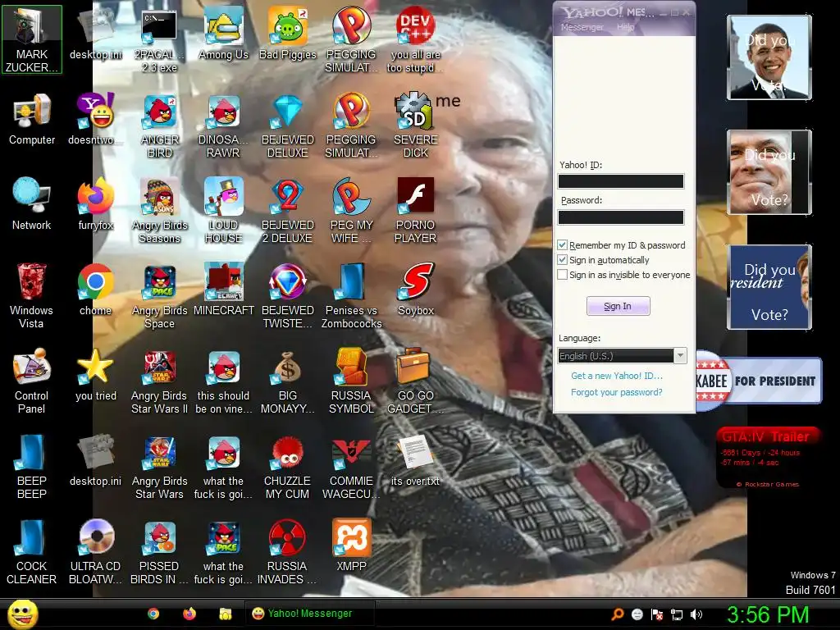
Task: Click the Sign In button
Action: coord(619,306)
